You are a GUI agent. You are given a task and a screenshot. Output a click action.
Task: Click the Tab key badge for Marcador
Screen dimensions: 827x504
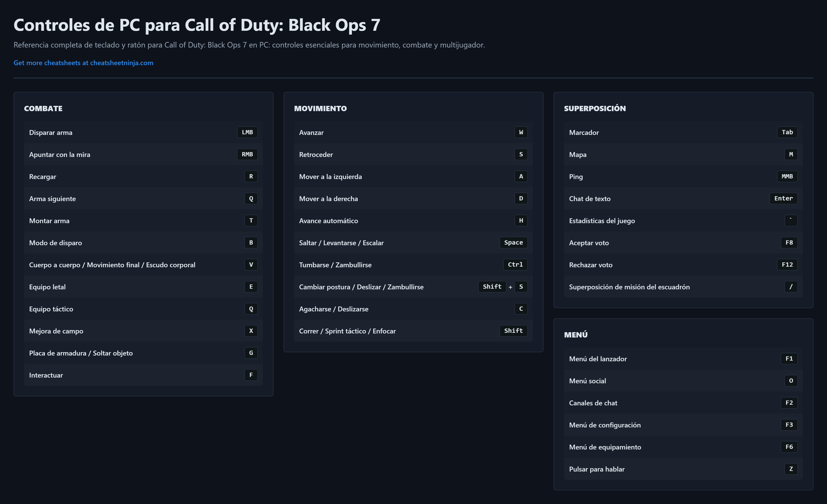[787, 132]
